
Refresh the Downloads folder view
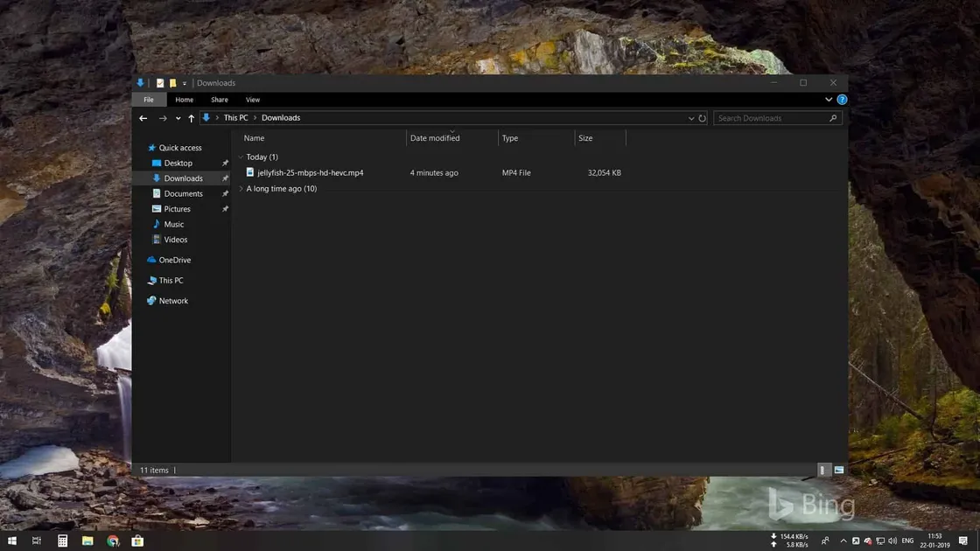pos(703,117)
